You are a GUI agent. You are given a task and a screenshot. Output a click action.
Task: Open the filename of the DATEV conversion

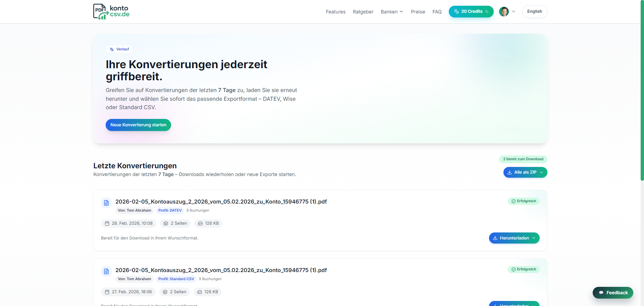click(x=221, y=202)
